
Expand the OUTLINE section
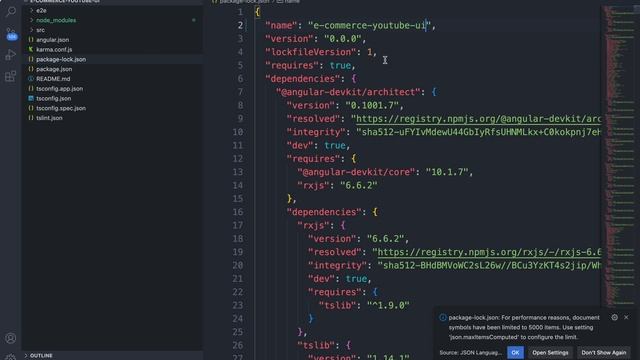tap(41, 356)
